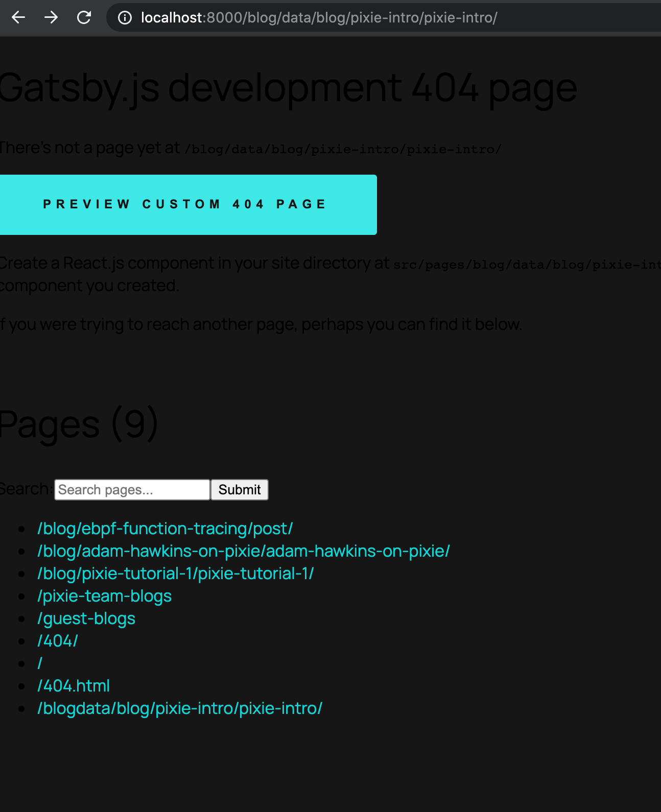Submit the page search
The image size is (661, 812).
pos(240,490)
